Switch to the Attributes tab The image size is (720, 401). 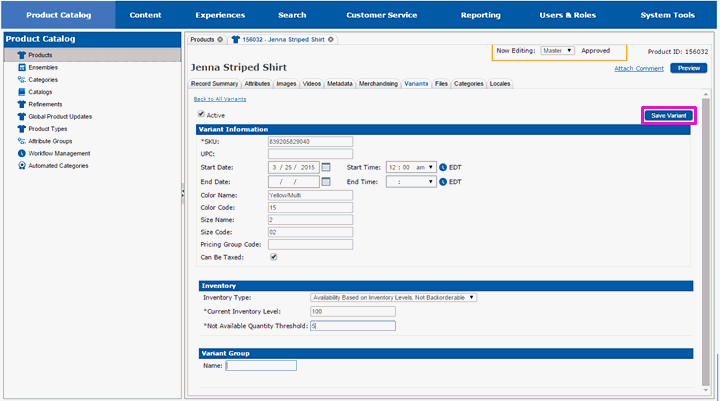(257, 84)
